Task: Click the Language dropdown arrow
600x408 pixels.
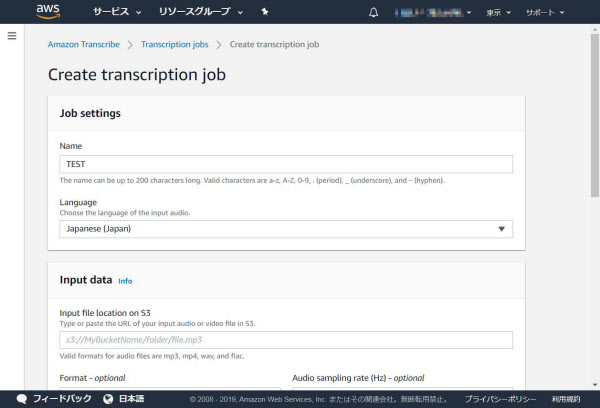Action: (x=501, y=229)
